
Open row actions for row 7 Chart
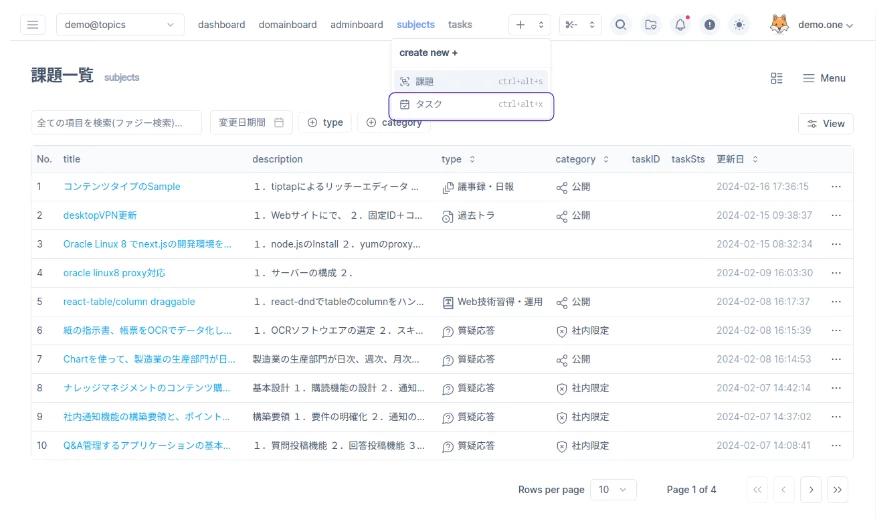click(x=836, y=359)
